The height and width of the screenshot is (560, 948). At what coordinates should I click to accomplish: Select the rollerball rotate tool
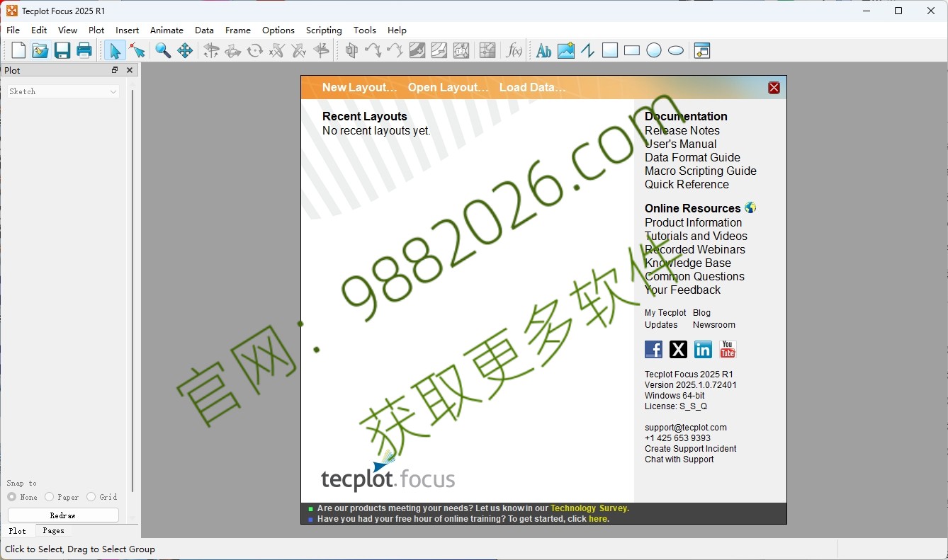click(x=233, y=50)
